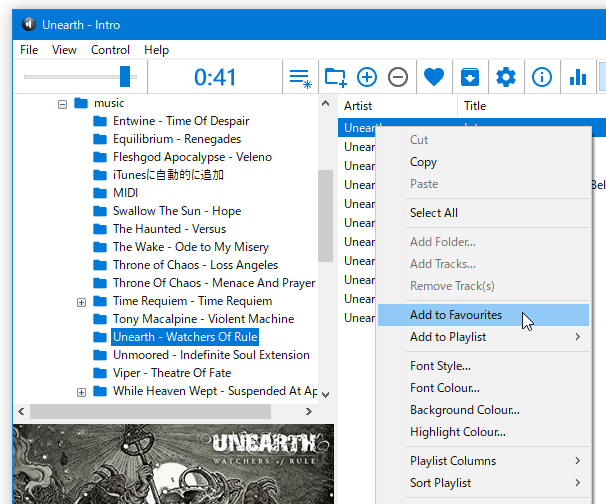Choose Playlist Columns in context menu
606x504 pixels.
click(x=483, y=461)
